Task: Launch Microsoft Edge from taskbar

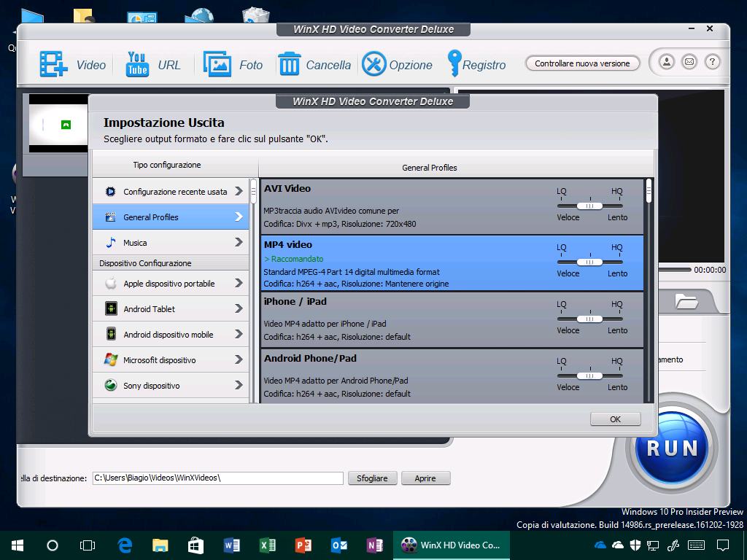Action: [125, 545]
